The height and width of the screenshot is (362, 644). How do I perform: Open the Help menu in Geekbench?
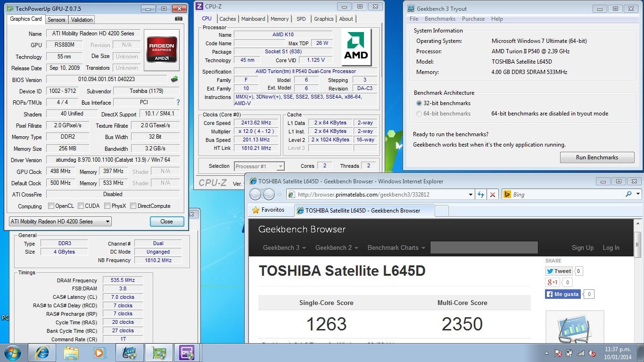coord(497,19)
